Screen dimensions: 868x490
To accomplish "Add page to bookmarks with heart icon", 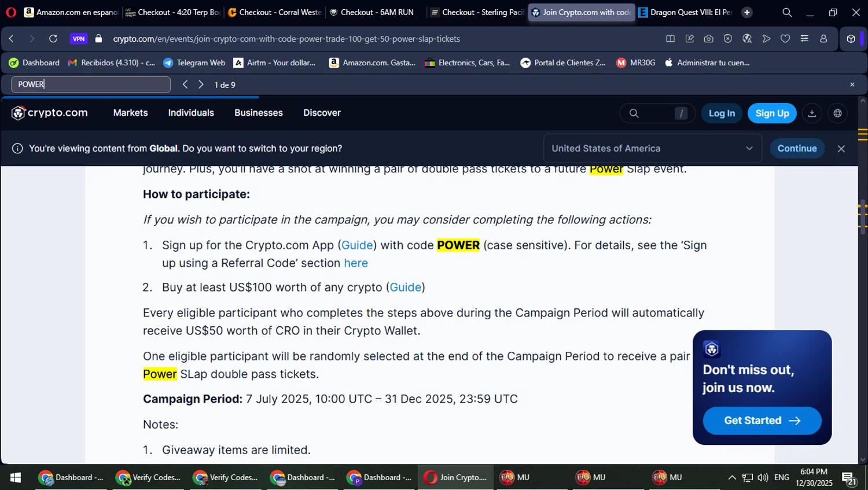I will (x=785, y=39).
